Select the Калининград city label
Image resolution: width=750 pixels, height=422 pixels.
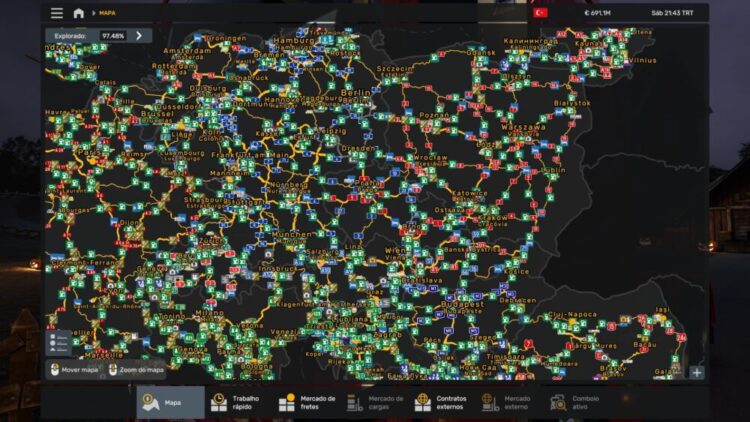(x=530, y=41)
